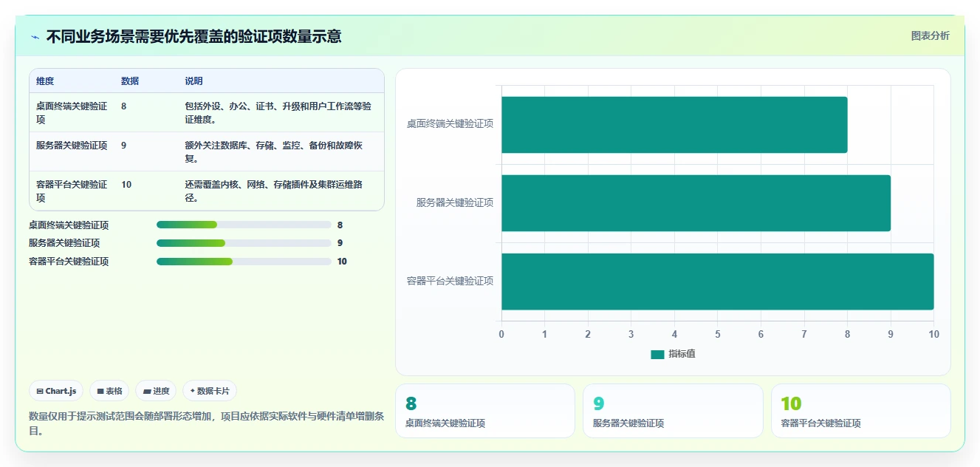Image resolution: width=980 pixels, height=467 pixels.
Task: Click the lightning icon beside the title
Action: coord(35,37)
